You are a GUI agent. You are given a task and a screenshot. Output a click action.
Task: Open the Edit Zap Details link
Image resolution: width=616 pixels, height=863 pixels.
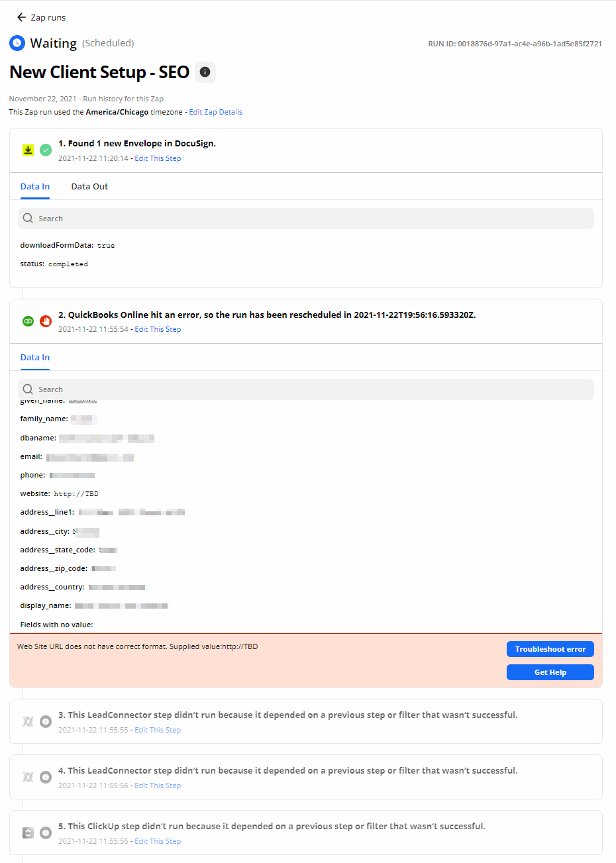(x=216, y=113)
